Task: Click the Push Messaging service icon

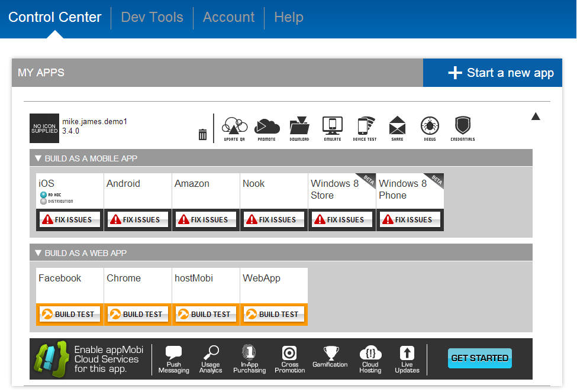Action: [x=173, y=359]
